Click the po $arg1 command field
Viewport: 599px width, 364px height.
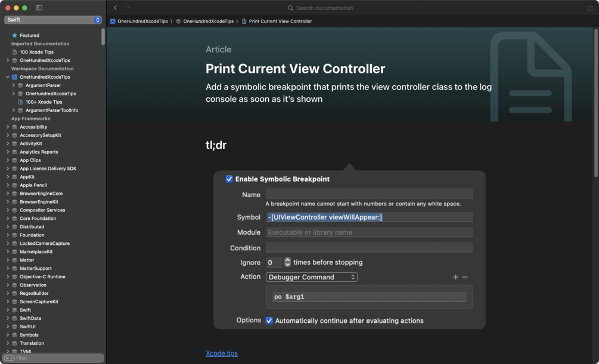click(370, 297)
